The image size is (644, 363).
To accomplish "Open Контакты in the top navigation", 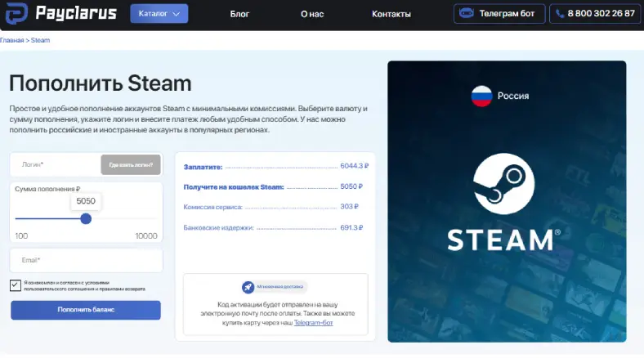I will [391, 14].
